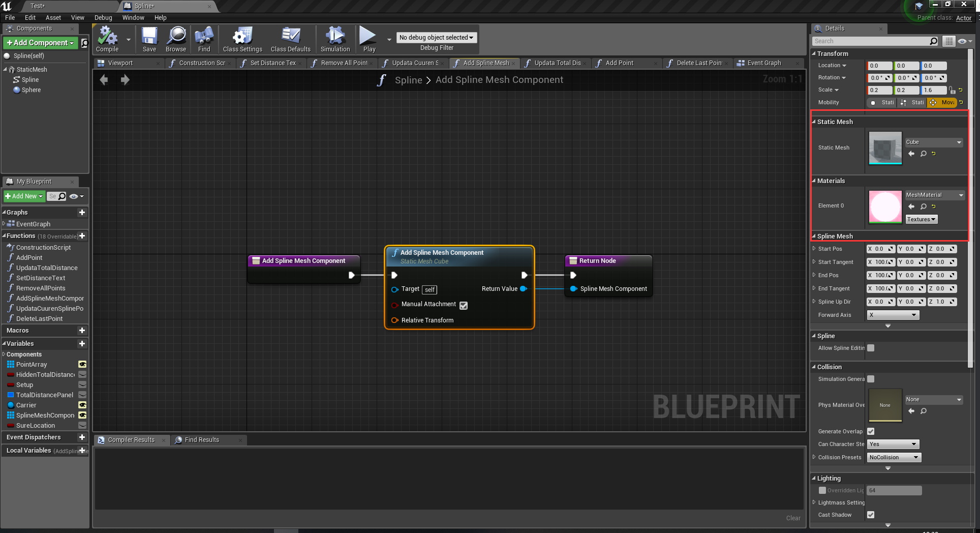Click the Save icon in the toolbar
The image size is (980, 533).
pyautogui.click(x=149, y=38)
